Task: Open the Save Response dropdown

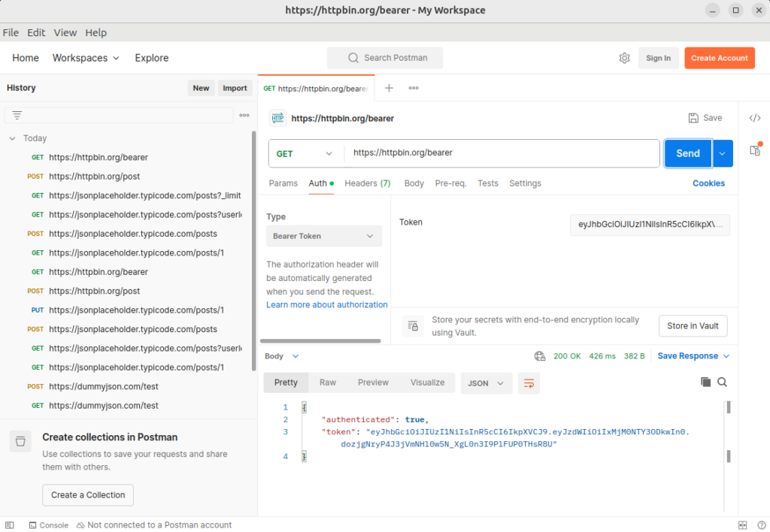Action: point(693,356)
